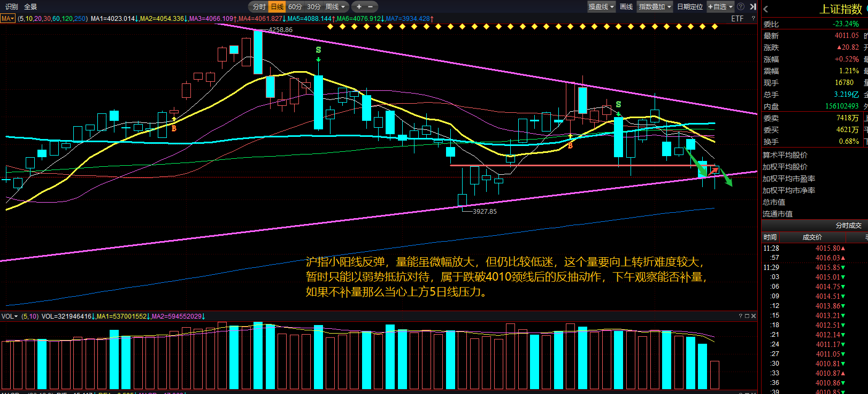This screenshot has height=394, width=868.
Task: Switch to the 30分 period tab
Action: pos(314,7)
